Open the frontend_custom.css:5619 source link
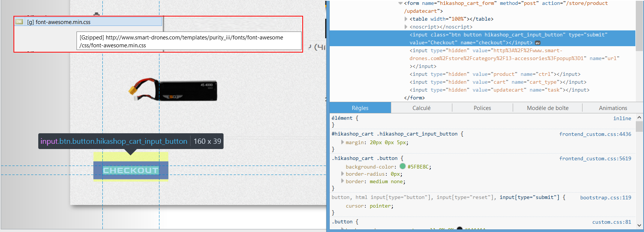 [595, 158]
